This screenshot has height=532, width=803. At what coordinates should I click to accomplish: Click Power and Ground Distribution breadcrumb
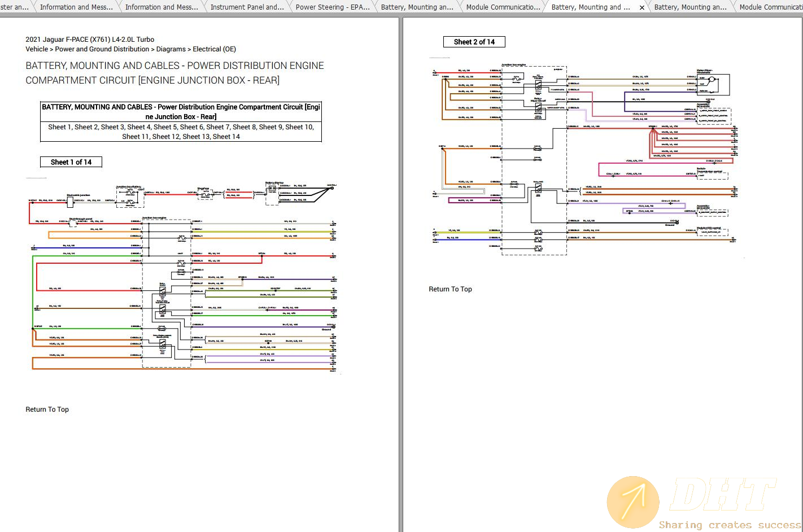click(102, 49)
